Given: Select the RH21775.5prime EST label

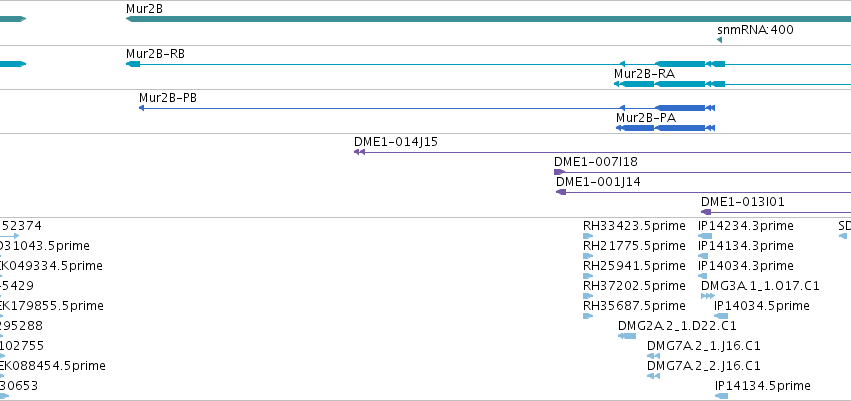Looking at the screenshot, I should [x=634, y=246].
